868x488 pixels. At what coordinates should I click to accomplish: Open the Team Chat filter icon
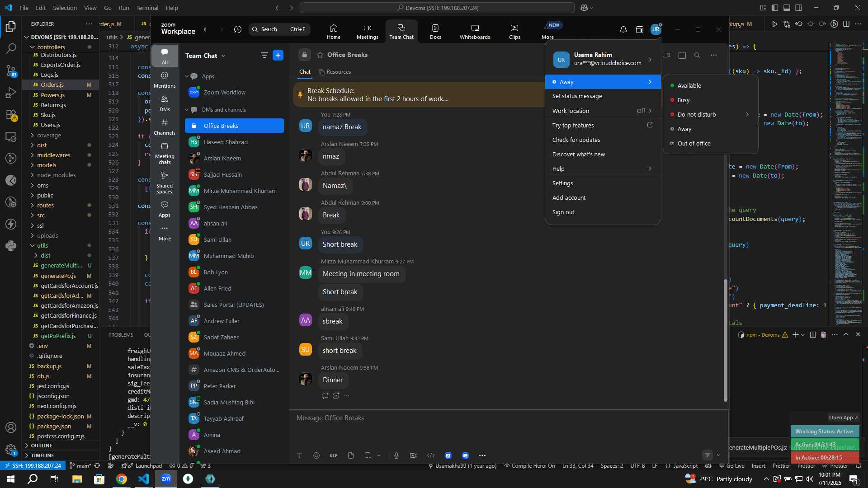[x=264, y=55]
